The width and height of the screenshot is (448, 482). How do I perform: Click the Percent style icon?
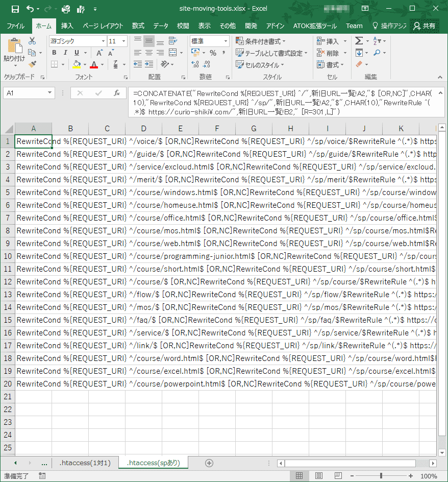pos(213,53)
